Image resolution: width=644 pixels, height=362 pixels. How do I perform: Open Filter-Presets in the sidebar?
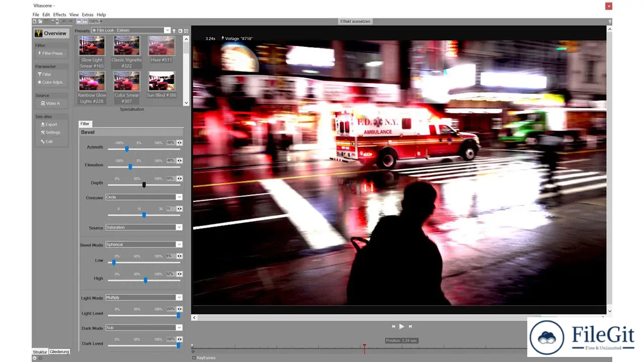(x=51, y=53)
